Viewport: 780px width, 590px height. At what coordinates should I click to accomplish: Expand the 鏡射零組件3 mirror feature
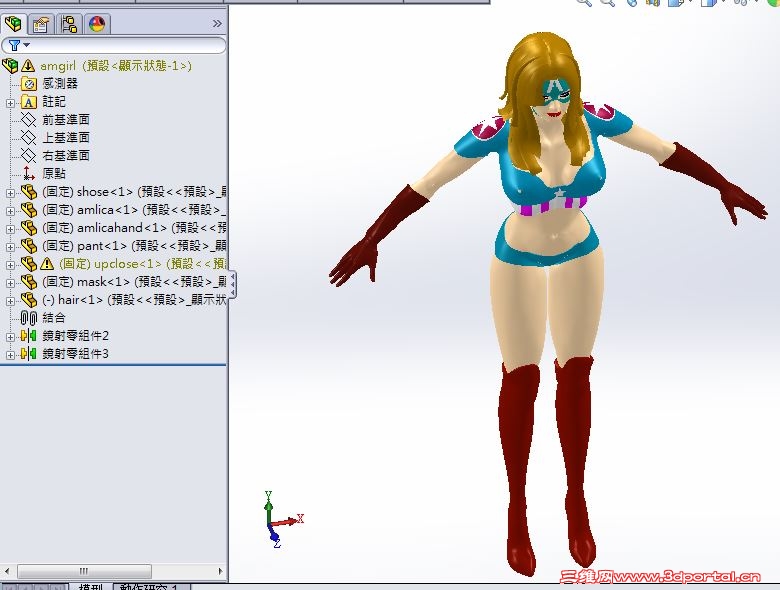point(10,355)
